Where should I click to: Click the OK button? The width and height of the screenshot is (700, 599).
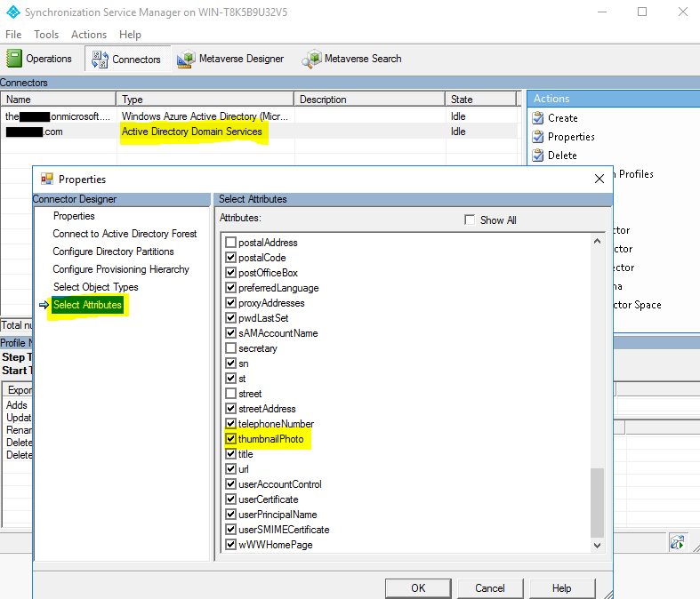click(x=418, y=587)
